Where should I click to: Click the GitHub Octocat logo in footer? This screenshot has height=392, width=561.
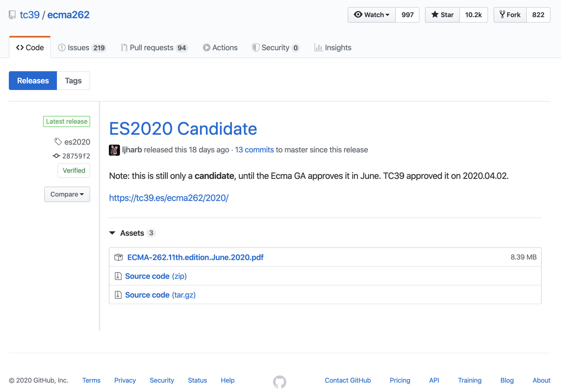coord(279,382)
